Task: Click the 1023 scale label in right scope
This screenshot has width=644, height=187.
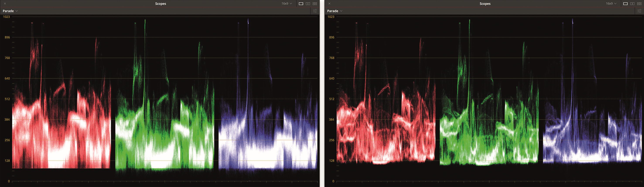Action: (x=331, y=17)
